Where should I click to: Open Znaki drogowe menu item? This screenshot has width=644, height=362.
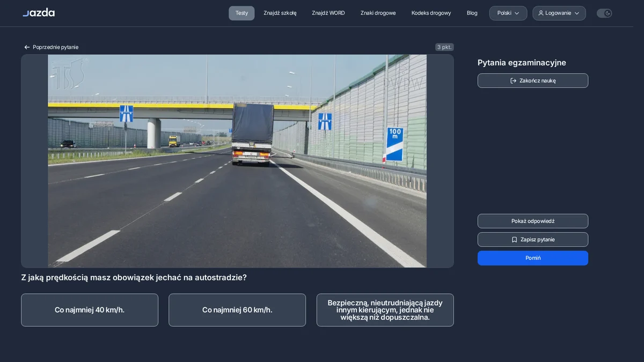(378, 13)
